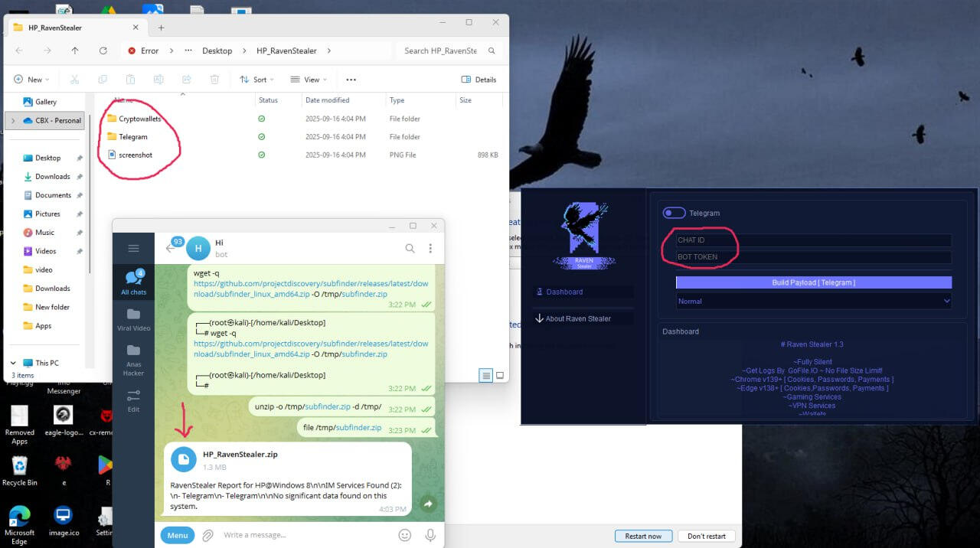Click the HP_RavenStealer.zip file icon in chat

pyautogui.click(x=184, y=459)
